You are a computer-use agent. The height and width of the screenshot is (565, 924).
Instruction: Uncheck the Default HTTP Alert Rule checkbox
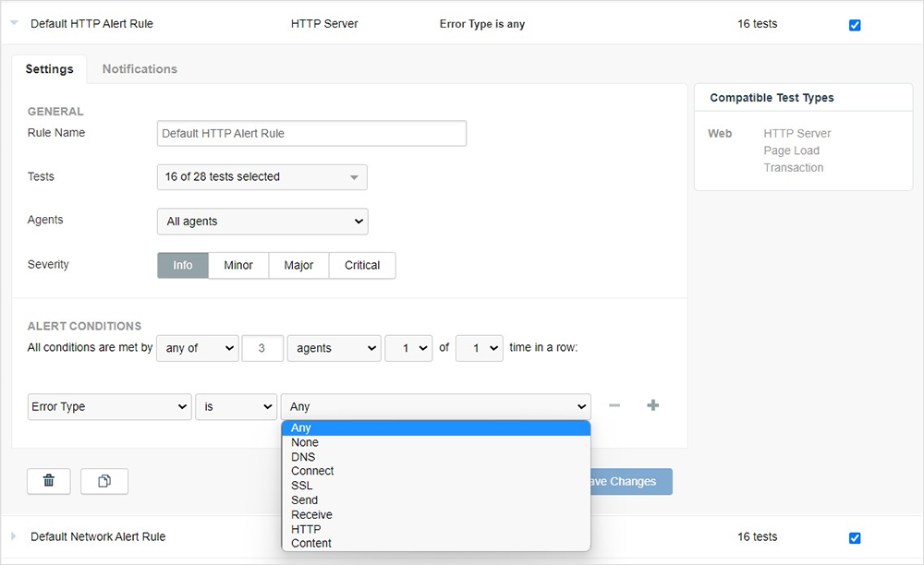click(x=855, y=25)
